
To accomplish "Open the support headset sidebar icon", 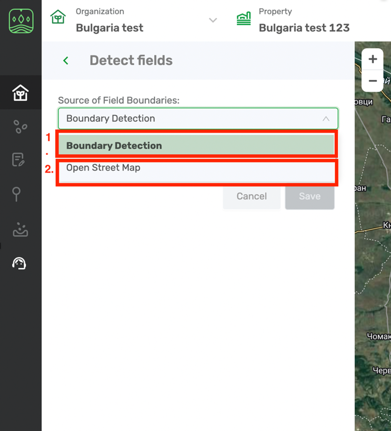I will coord(19,263).
